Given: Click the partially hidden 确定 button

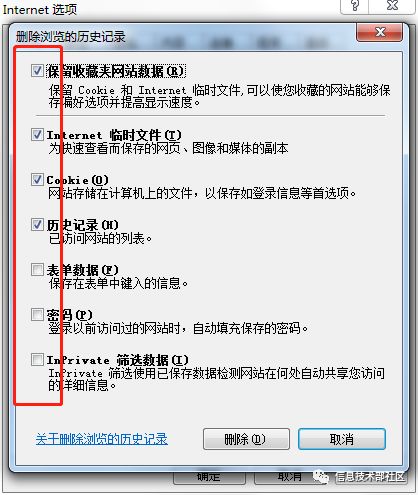Looking at the screenshot, I should pyautogui.click(x=209, y=477).
